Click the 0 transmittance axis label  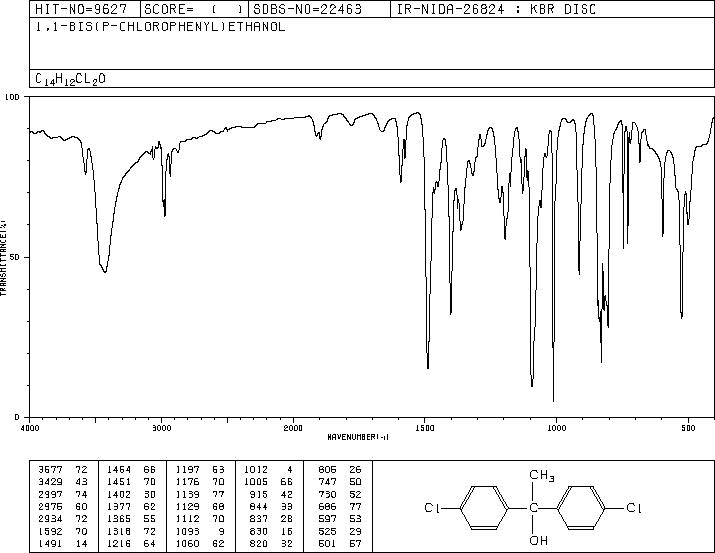(x=17, y=418)
